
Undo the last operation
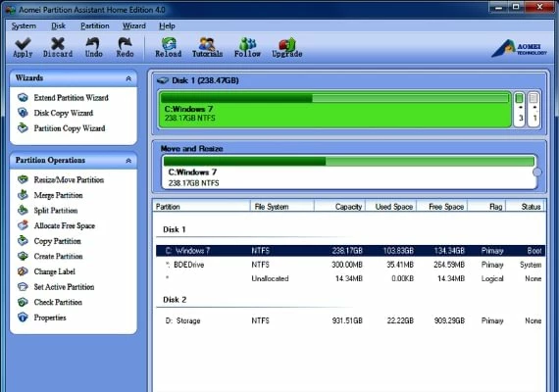click(x=93, y=43)
